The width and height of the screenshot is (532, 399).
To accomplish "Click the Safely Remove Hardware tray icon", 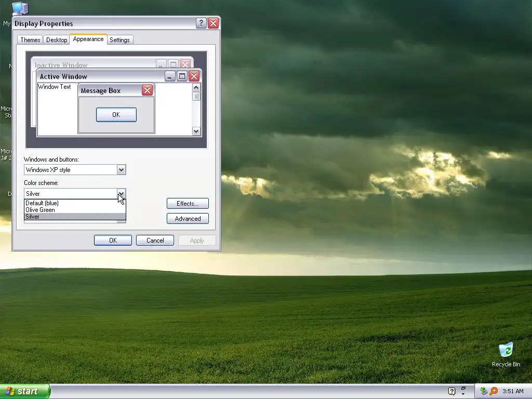I will pyautogui.click(x=484, y=391).
